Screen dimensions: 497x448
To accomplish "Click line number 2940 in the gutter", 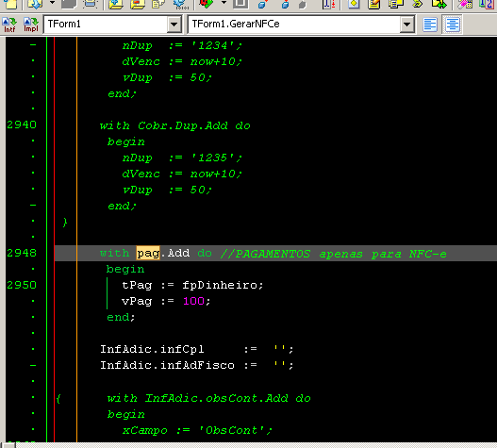I will (22, 124).
